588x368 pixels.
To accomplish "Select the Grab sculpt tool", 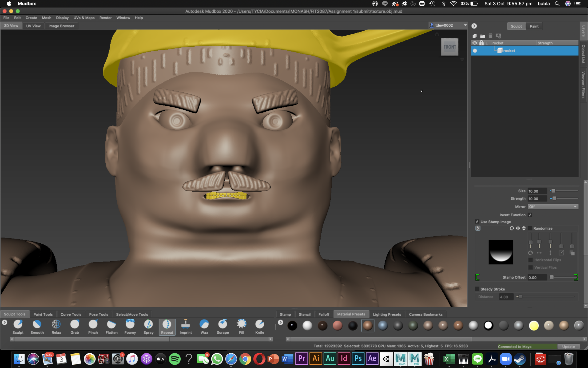I will 75,327.
